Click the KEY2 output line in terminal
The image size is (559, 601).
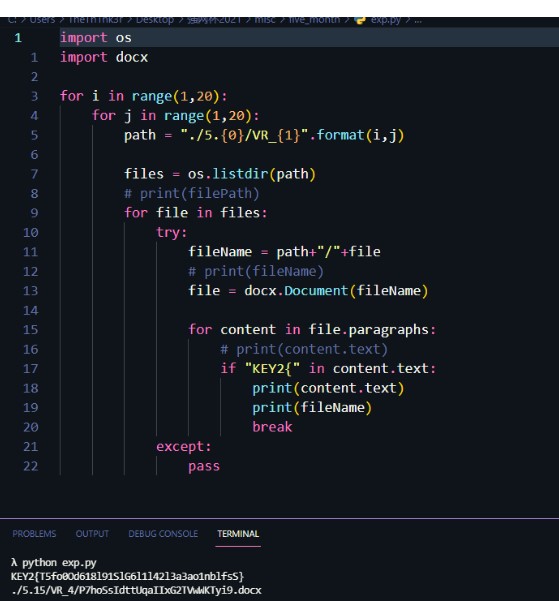(127, 576)
